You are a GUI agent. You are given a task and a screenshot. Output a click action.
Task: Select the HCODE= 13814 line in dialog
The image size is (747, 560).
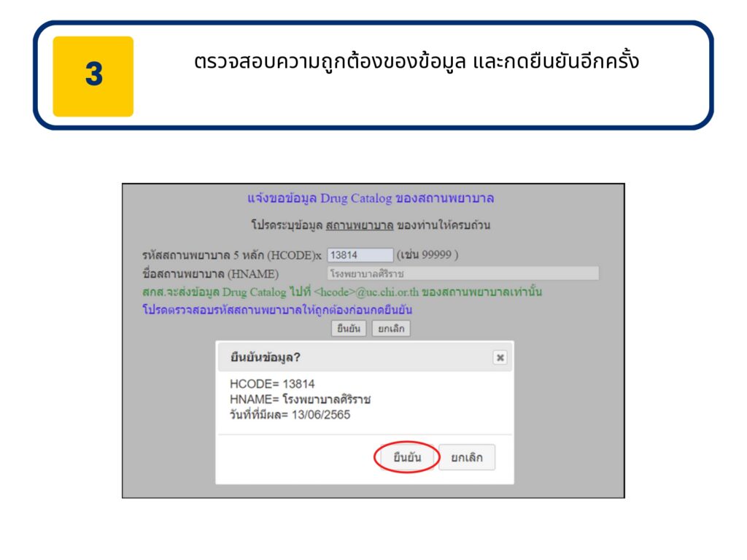(x=272, y=384)
